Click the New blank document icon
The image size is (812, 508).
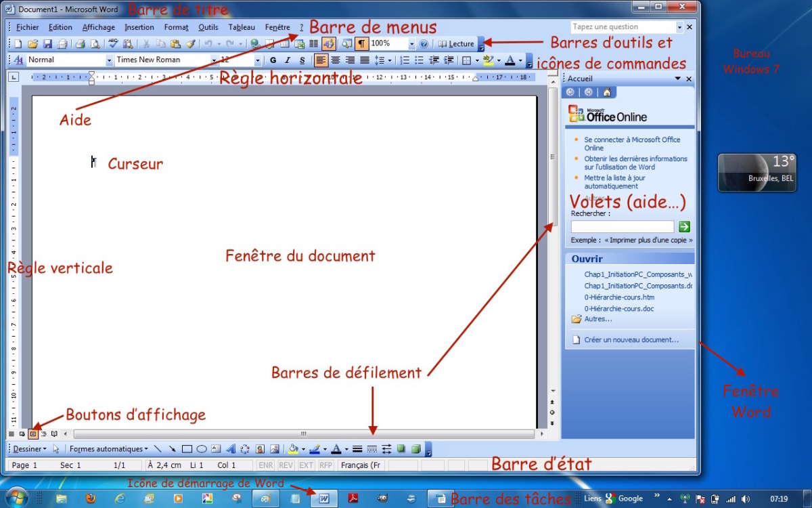click(x=18, y=44)
